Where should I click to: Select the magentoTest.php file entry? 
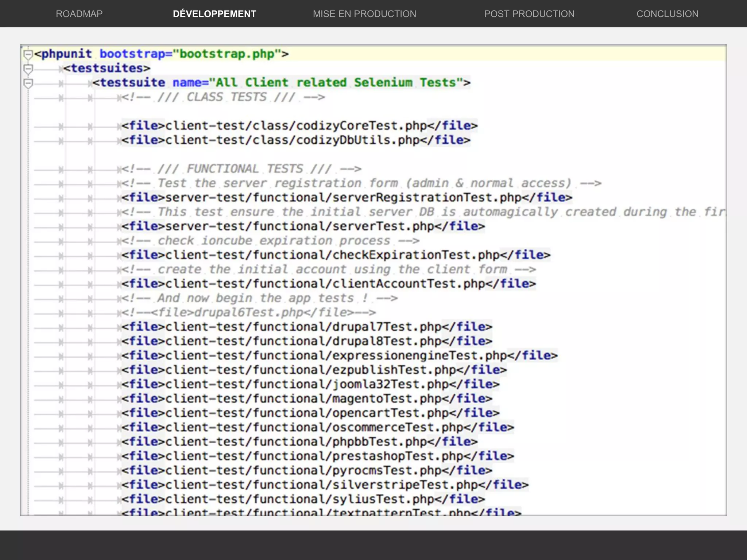[x=306, y=398]
